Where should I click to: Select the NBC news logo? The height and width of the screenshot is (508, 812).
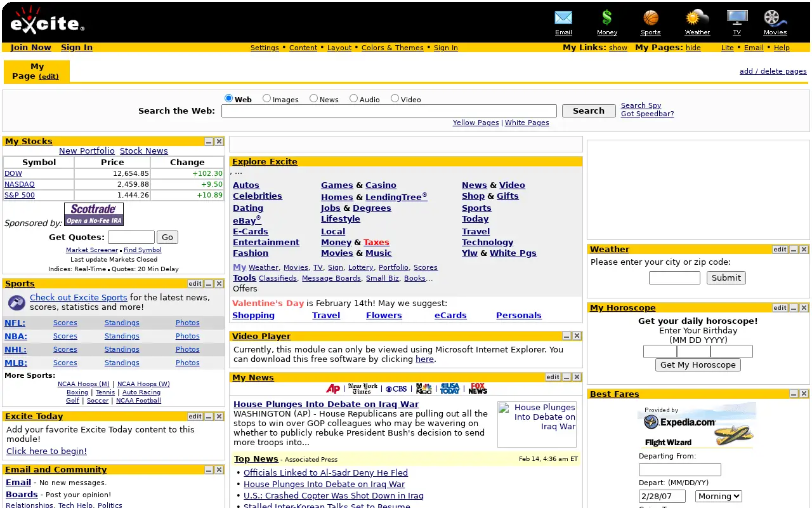tap(424, 389)
